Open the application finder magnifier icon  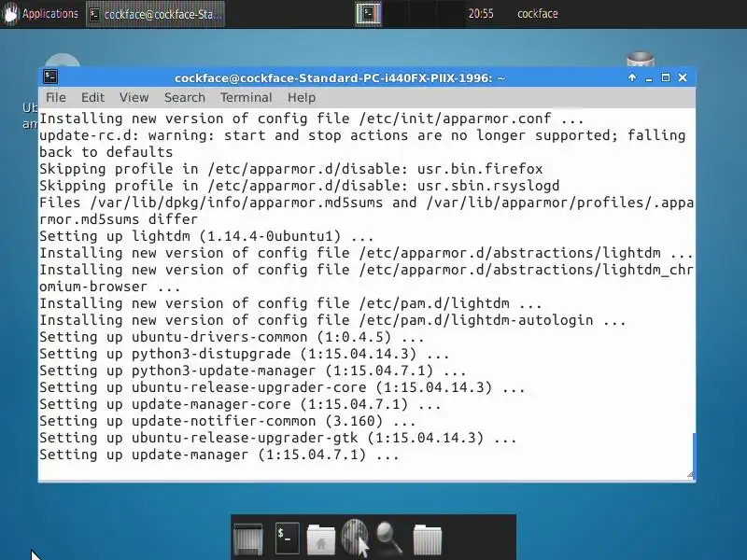(389, 539)
